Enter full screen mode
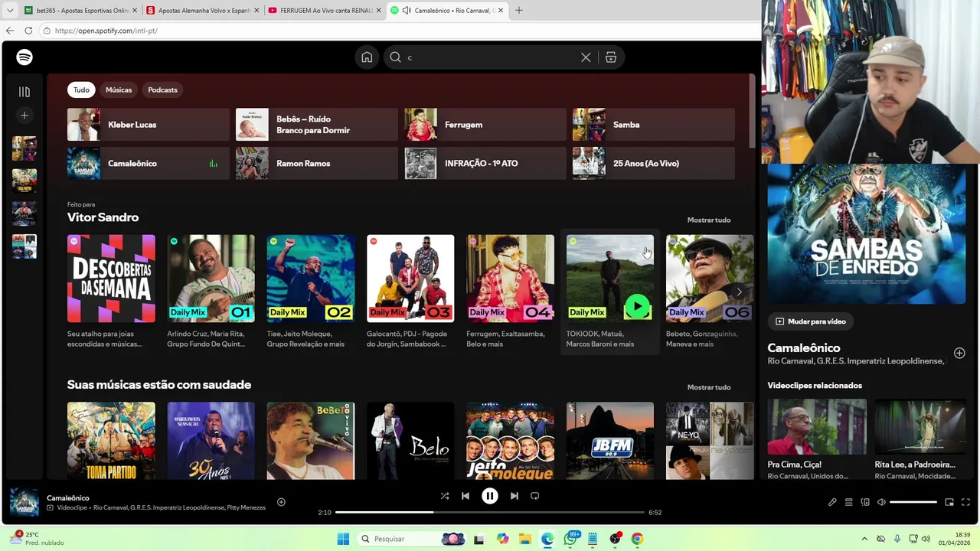This screenshot has width=980, height=551. (965, 502)
